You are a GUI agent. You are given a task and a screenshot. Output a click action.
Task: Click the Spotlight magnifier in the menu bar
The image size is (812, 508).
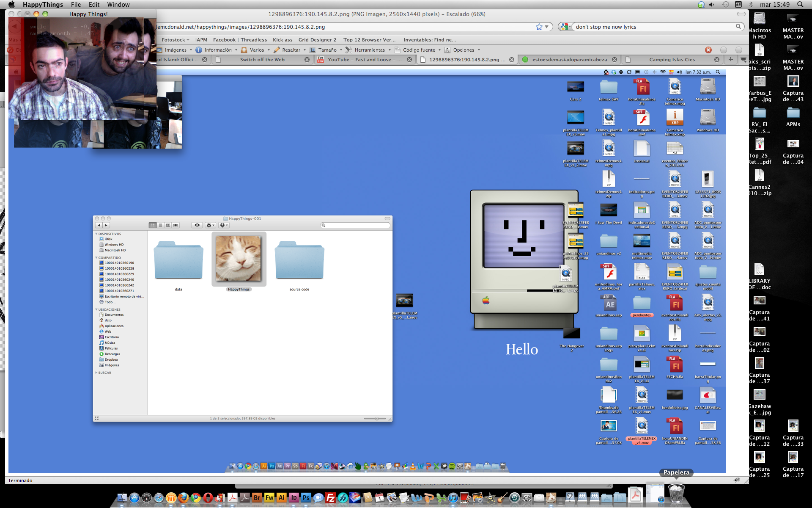click(x=800, y=5)
